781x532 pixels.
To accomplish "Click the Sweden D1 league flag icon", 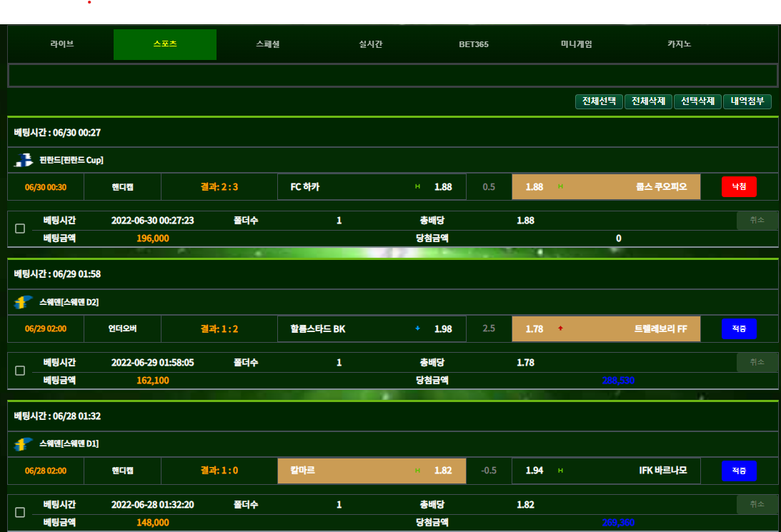I will (x=24, y=443).
